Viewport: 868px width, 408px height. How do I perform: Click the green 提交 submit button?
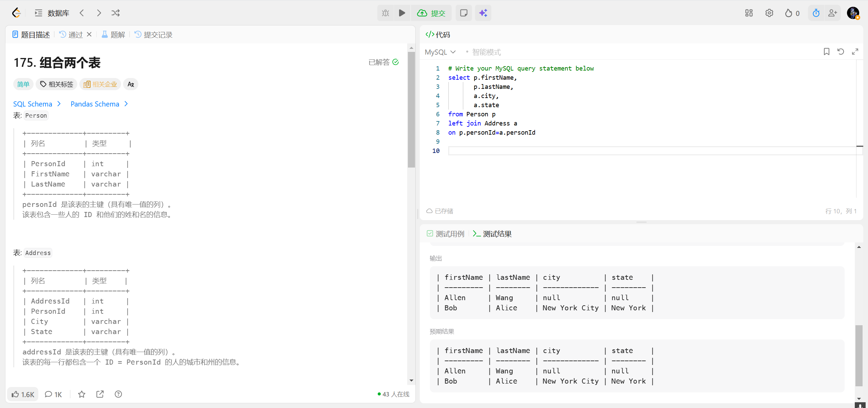(431, 13)
